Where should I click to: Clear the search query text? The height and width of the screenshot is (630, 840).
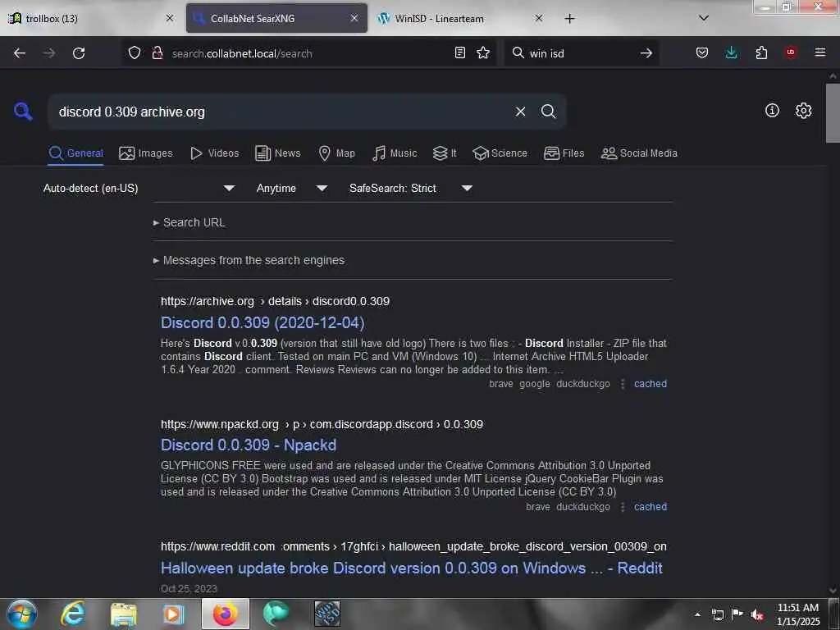[x=520, y=112]
